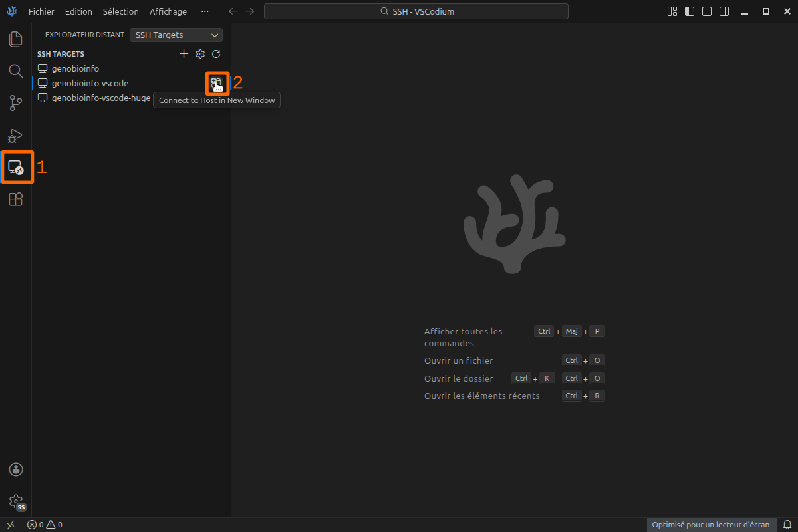Viewport: 798px width, 532px height.
Task: Click 'Ouvrir un fichier' text
Action: pos(458,360)
